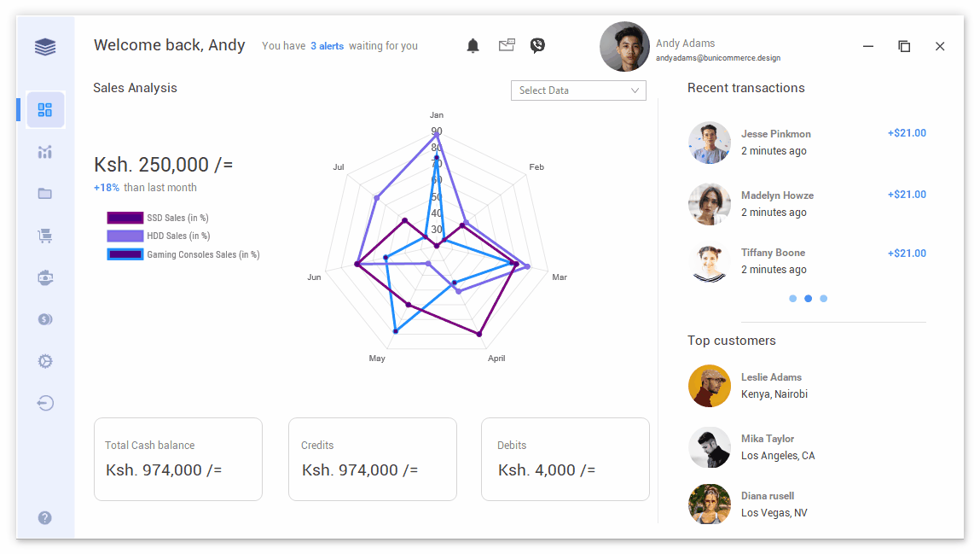This screenshot has width=980, height=554.
Task: Open the shopping cart sidebar icon
Action: tap(45, 236)
